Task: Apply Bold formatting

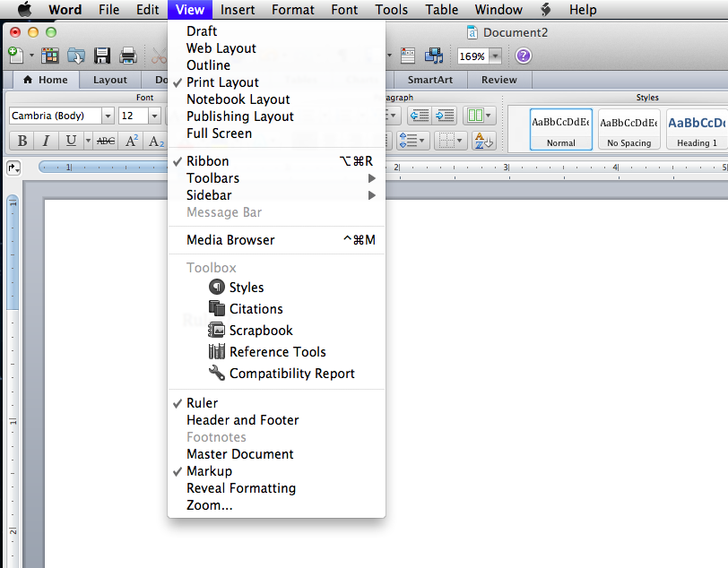Action: click(x=22, y=141)
